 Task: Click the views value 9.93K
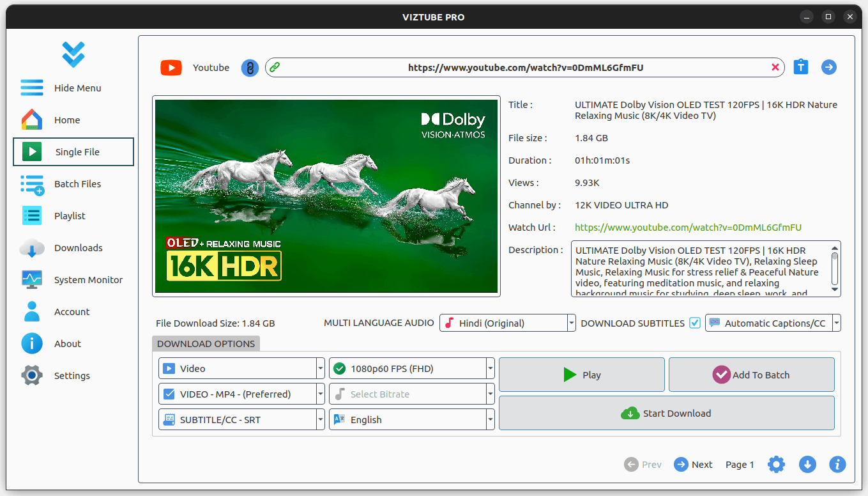(587, 183)
